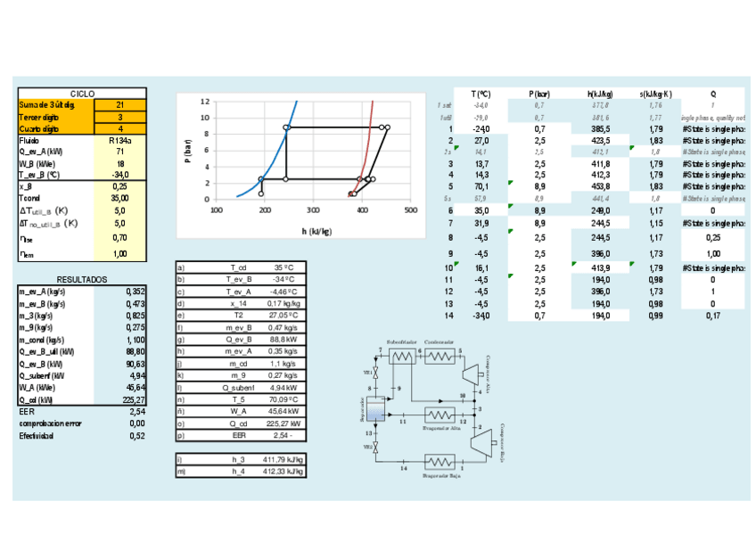Select the Fluido cell containing R134a
This screenshot has width=756, height=534.
click(x=120, y=141)
